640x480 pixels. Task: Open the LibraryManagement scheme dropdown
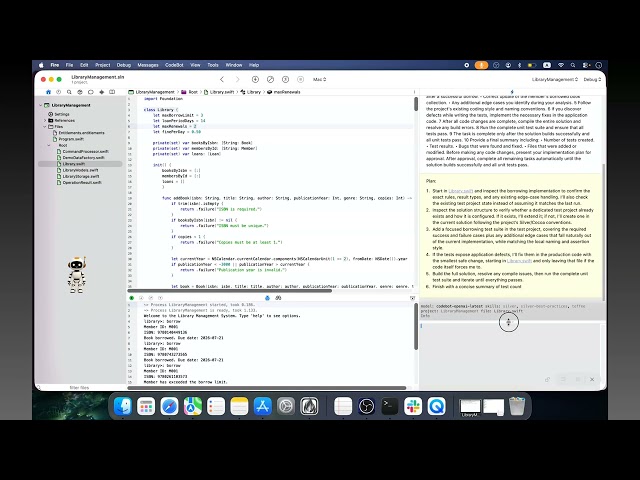[x=555, y=80]
